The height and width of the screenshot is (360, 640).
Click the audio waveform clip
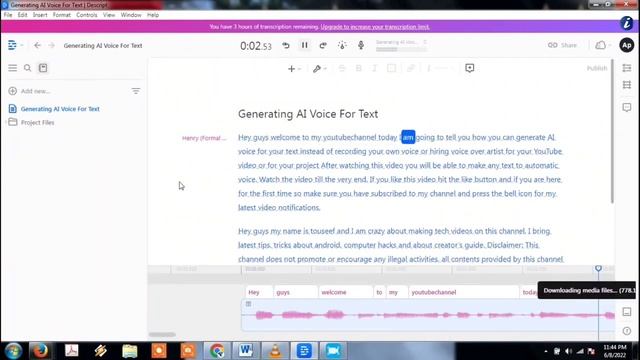coord(428,315)
